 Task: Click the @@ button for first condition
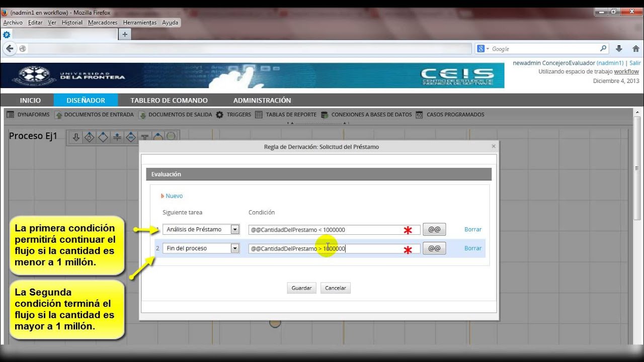tap(434, 229)
